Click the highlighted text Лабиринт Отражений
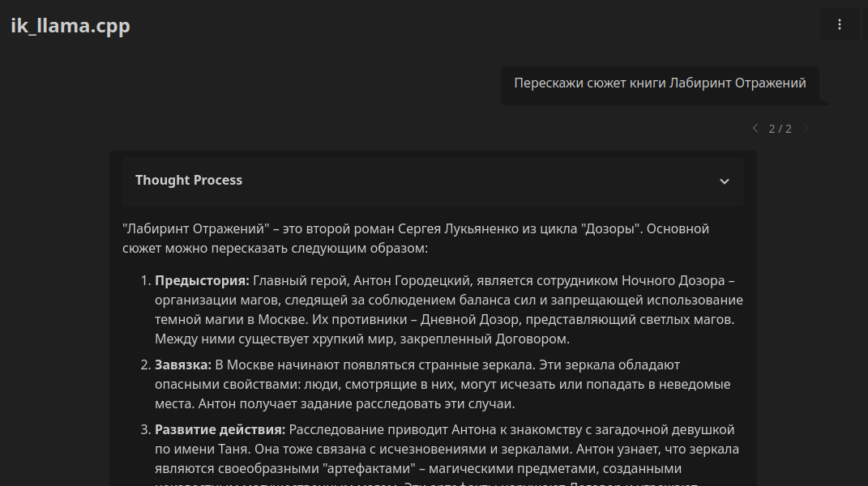This screenshot has height=486, width=868. [736, 83]
